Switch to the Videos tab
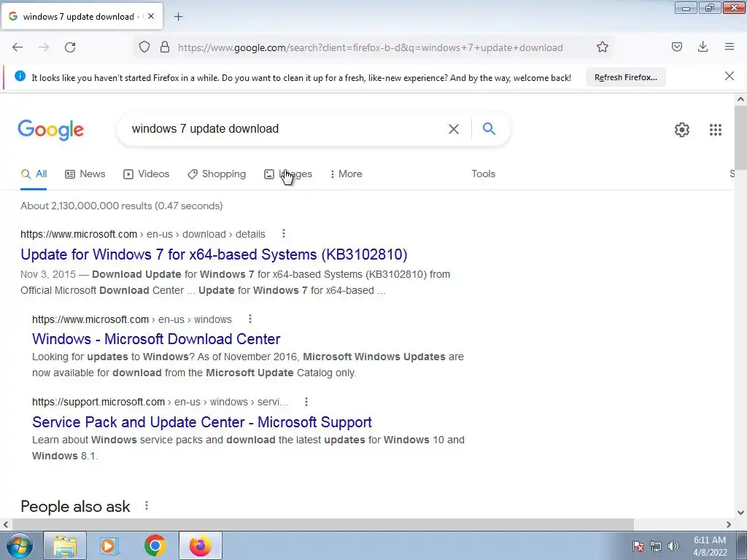Image resolution: width=747 pixels, height=560 pixels. click(x=146, y=174)
